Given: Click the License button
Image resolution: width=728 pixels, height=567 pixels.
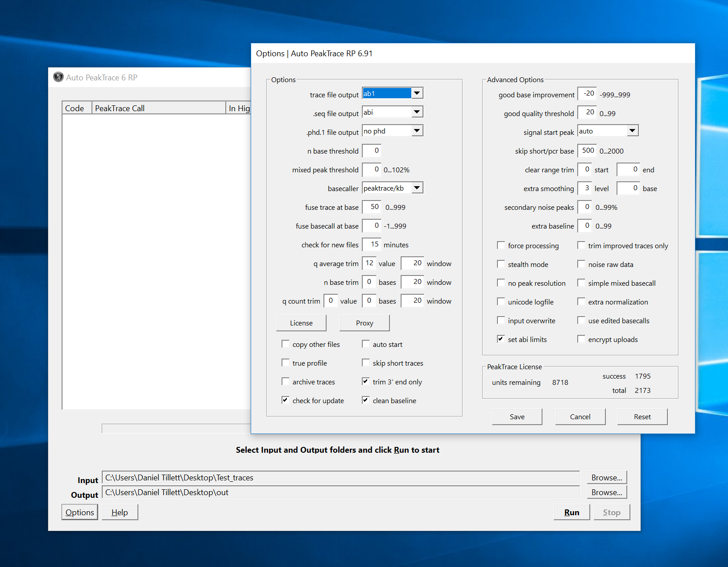Looking at the screenshot, I should [301, 323].
